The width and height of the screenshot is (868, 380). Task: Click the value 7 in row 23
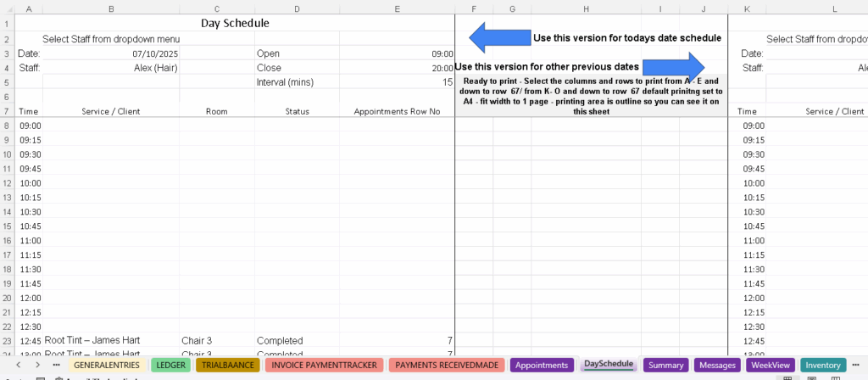[x=397, y=340]
